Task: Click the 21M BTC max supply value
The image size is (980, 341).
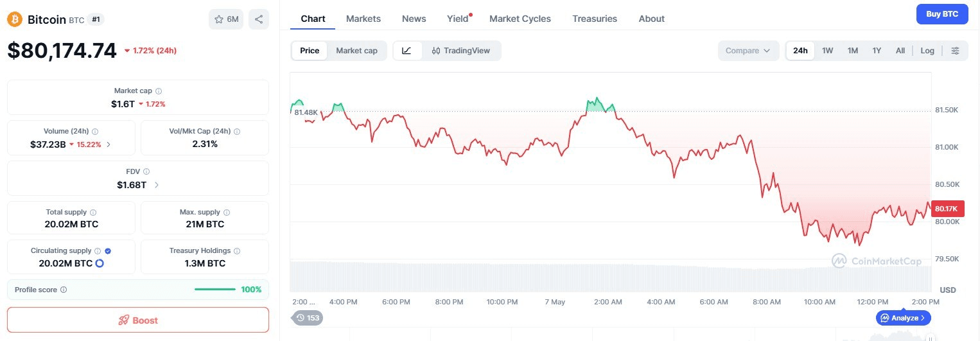Action: click(205, 225)
